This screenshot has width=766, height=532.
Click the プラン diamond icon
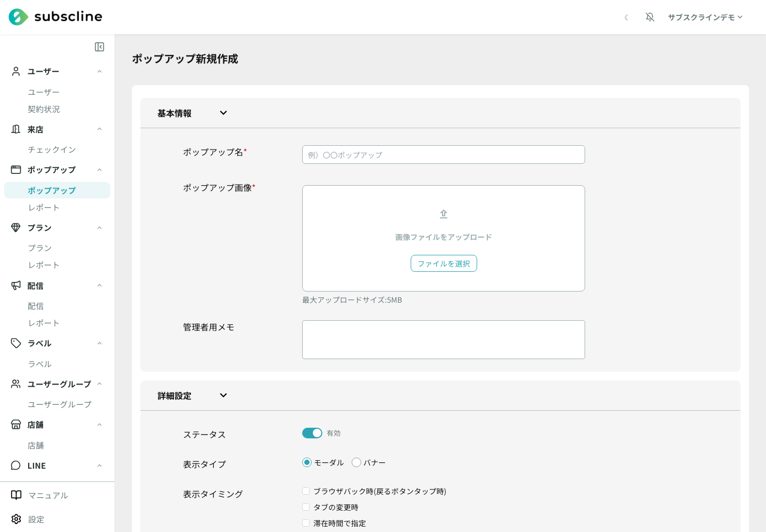[x=16, y=228]
